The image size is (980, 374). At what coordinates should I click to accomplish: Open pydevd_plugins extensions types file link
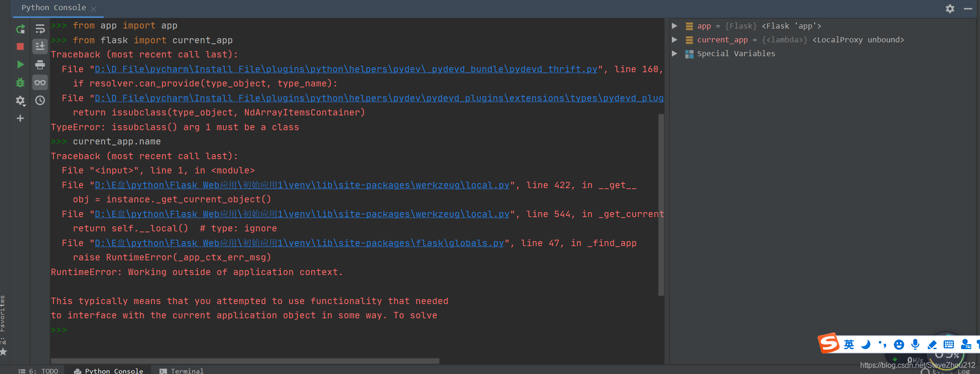tap(379, 98)
